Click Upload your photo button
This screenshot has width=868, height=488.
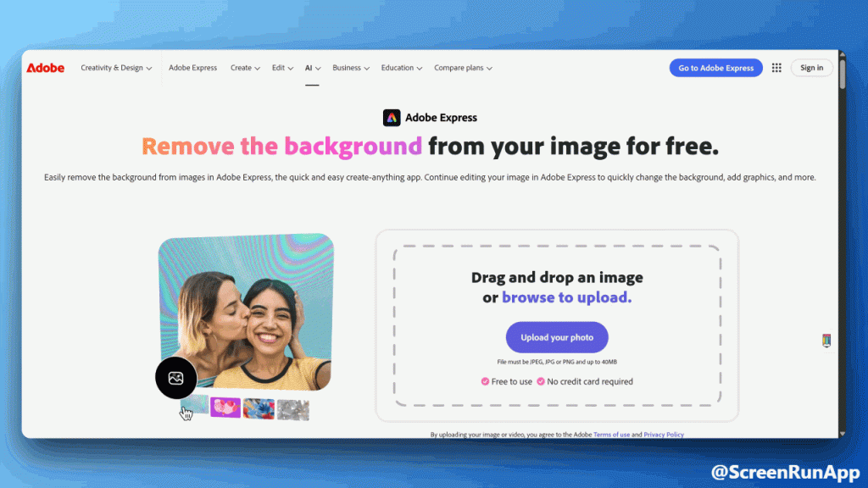click(557, 337)
